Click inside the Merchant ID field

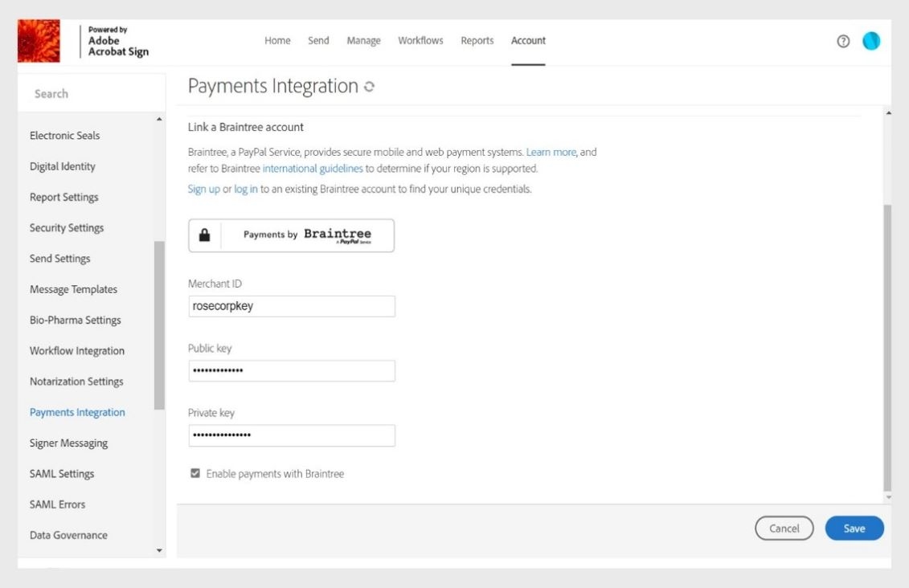pyautogui.click(x=291, y=306)
